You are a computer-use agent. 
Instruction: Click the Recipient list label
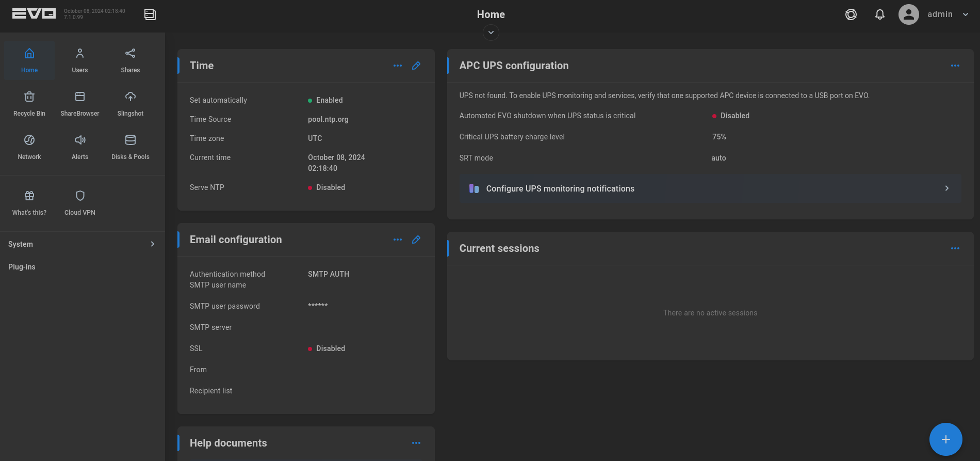pos(211,391)
